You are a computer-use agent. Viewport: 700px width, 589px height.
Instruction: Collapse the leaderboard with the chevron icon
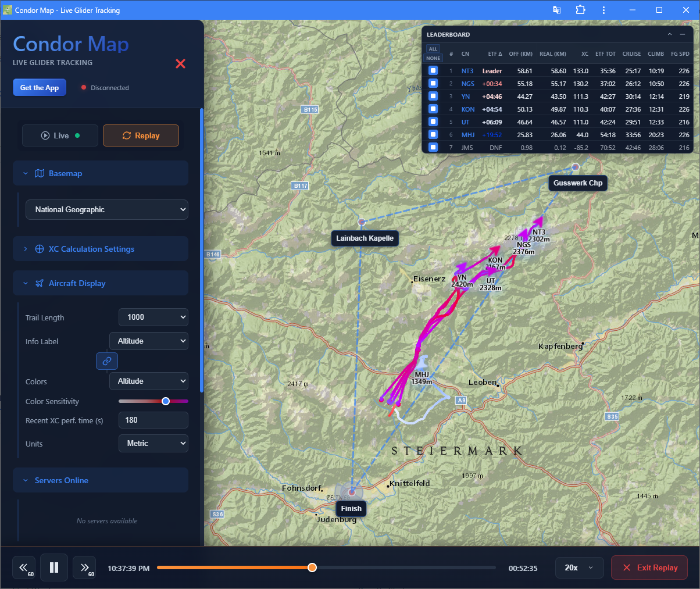pos(669,35)
